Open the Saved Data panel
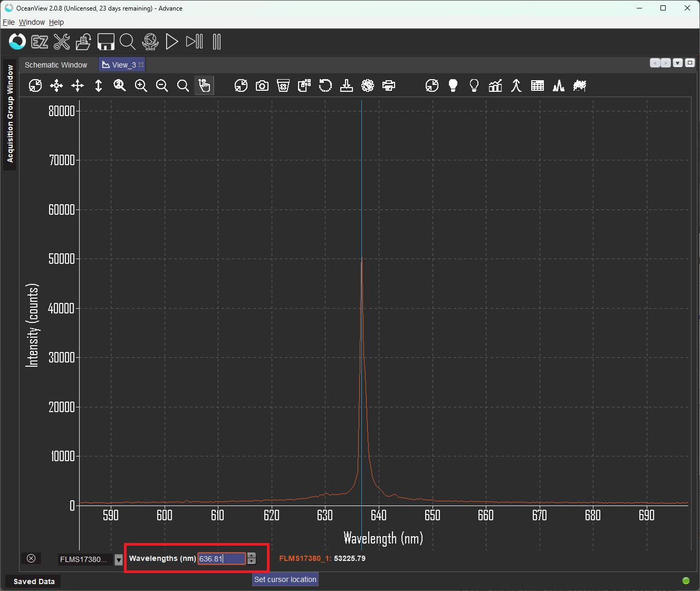 (x=34, y=582)
